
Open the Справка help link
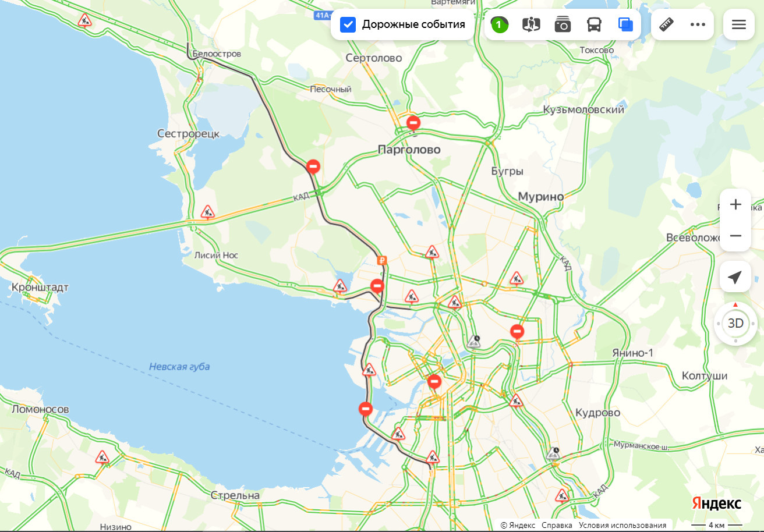click(x=557, y=525)
